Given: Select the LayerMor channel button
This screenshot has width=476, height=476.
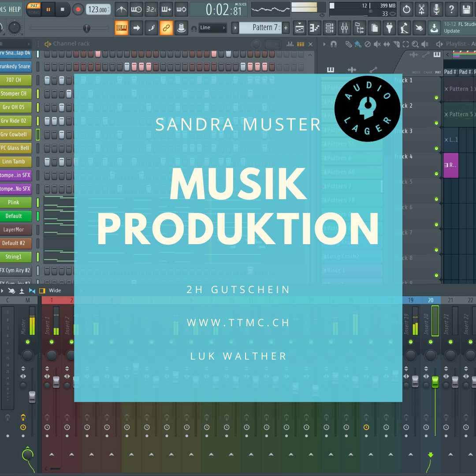Looking at the screenshot, I should 15,230.
